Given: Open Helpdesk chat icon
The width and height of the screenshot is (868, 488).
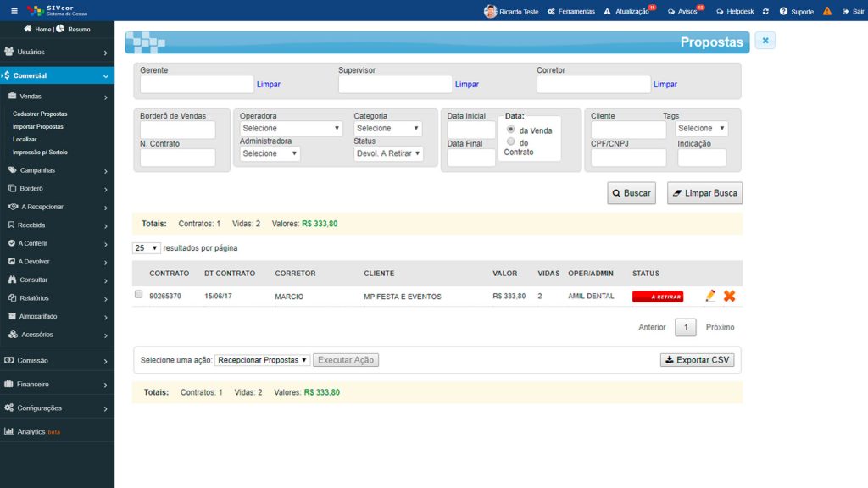Looking at the screenshot, I should pyautogui.click(x=720, y=11).
